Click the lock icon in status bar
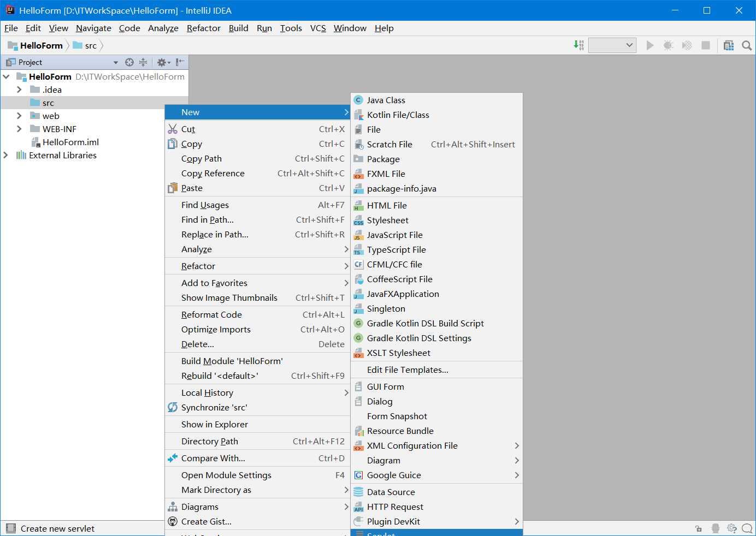 click(699, 528)
